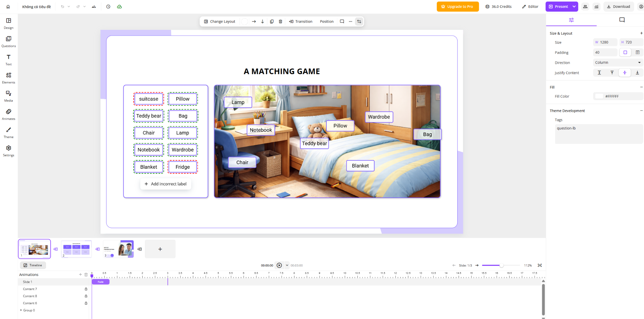
Task: Switch to the comments tab in right panel
Action: click(622, 20)
